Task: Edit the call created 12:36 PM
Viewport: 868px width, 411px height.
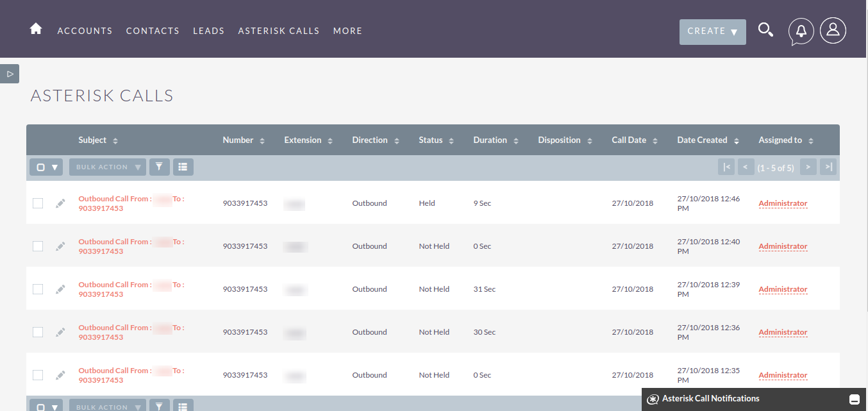Action: tap(60, 332)
